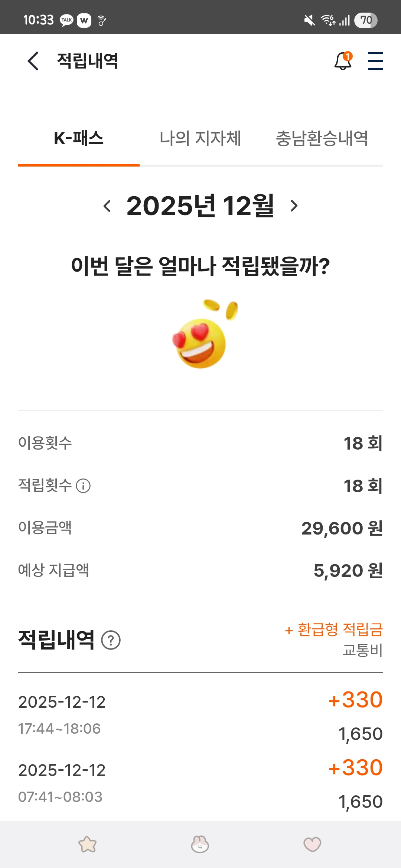Image resolution: width=401 pixels, height=868 pixels.
Task: Go to next month with right chevron
Action: point(294,206)
